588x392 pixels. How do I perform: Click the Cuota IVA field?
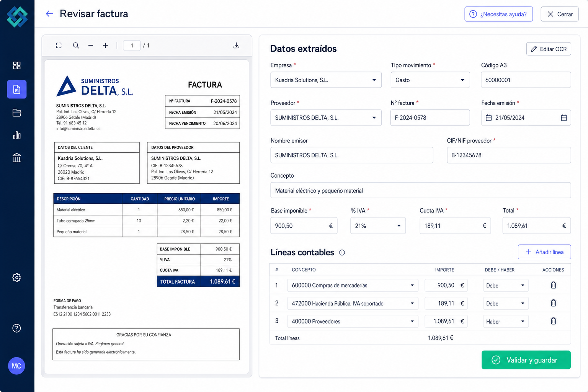(x=455, y=226)
